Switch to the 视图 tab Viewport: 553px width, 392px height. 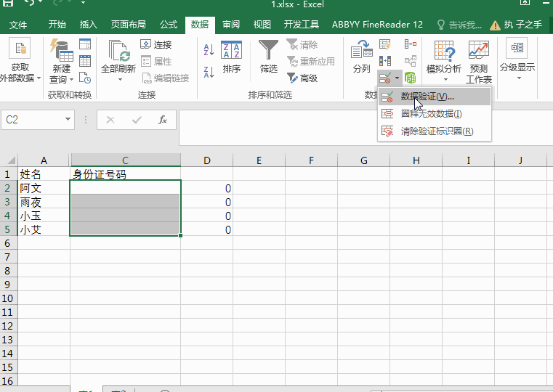(262, 24)
